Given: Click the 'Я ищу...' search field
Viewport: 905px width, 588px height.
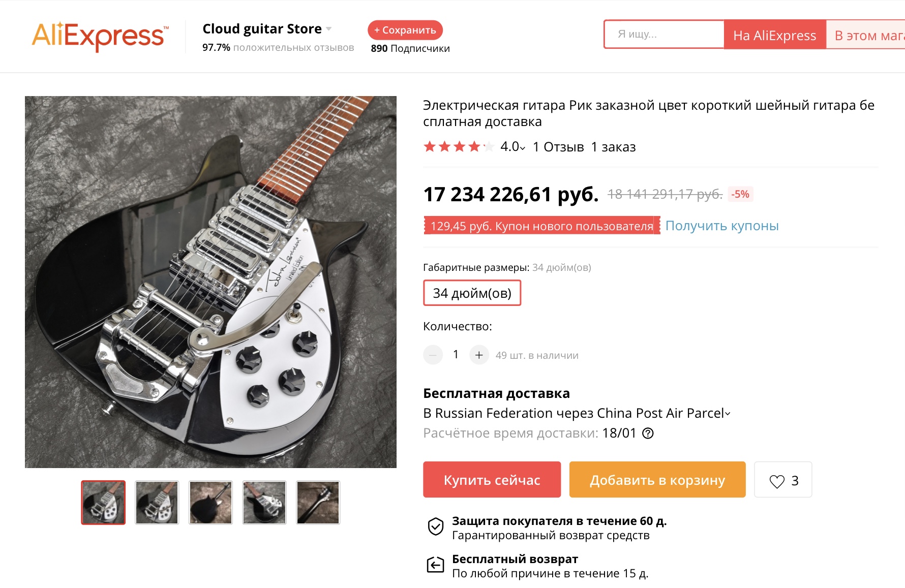Looking at the screenshot, I should coord(663,35).
